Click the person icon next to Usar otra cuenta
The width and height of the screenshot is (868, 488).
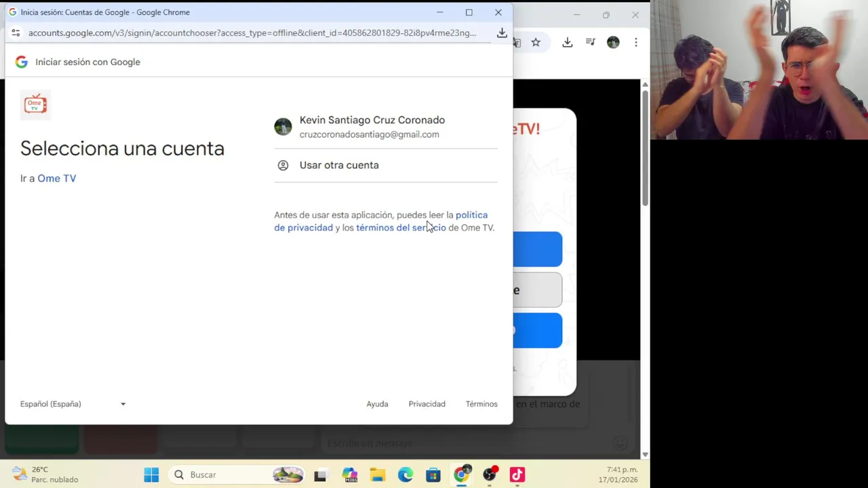tap(283, 165)
